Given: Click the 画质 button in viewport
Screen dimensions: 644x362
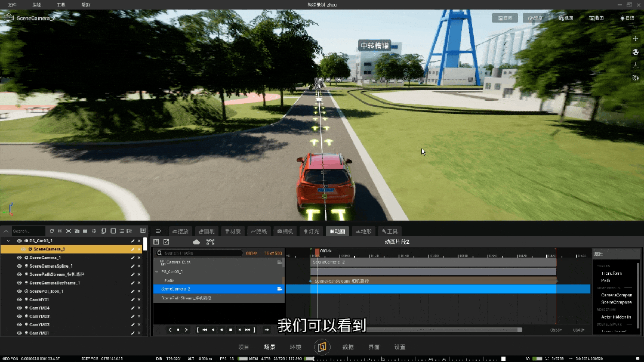Looking at the screenshot, I should 505,18.
